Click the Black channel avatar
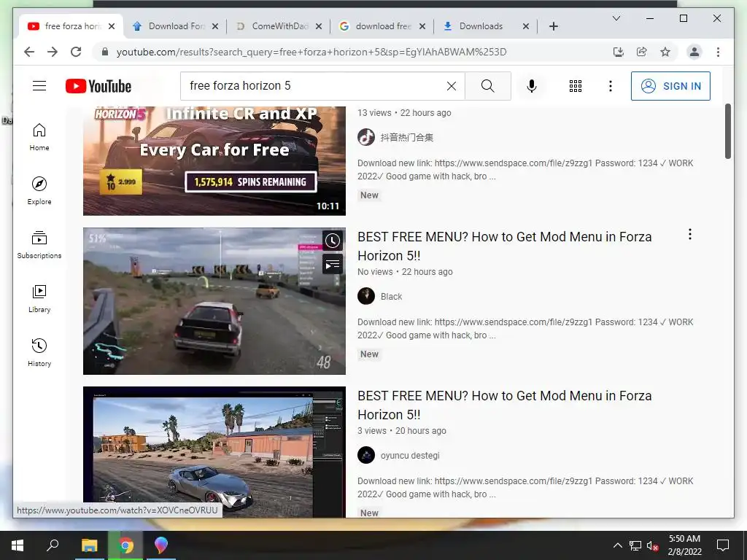 pyautogui.click(x=366, y=296)
